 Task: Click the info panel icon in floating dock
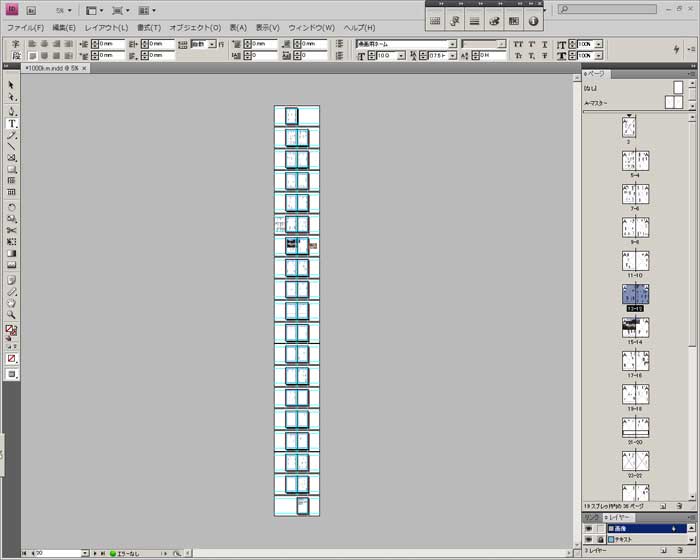[x=533, y=20]
